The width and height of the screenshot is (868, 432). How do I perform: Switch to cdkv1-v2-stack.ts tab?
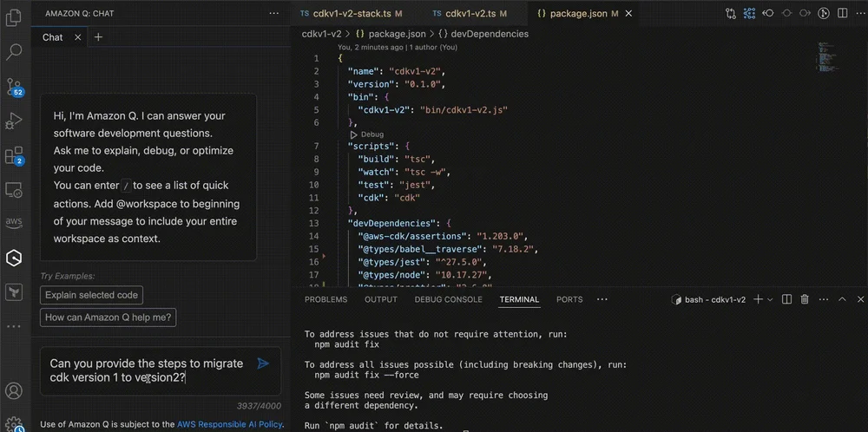coord(351,13)
